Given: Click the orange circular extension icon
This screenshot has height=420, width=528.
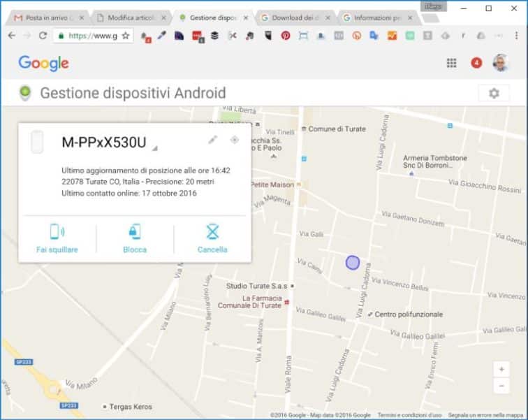Looking at the screenshot, I should coord(356,36).
